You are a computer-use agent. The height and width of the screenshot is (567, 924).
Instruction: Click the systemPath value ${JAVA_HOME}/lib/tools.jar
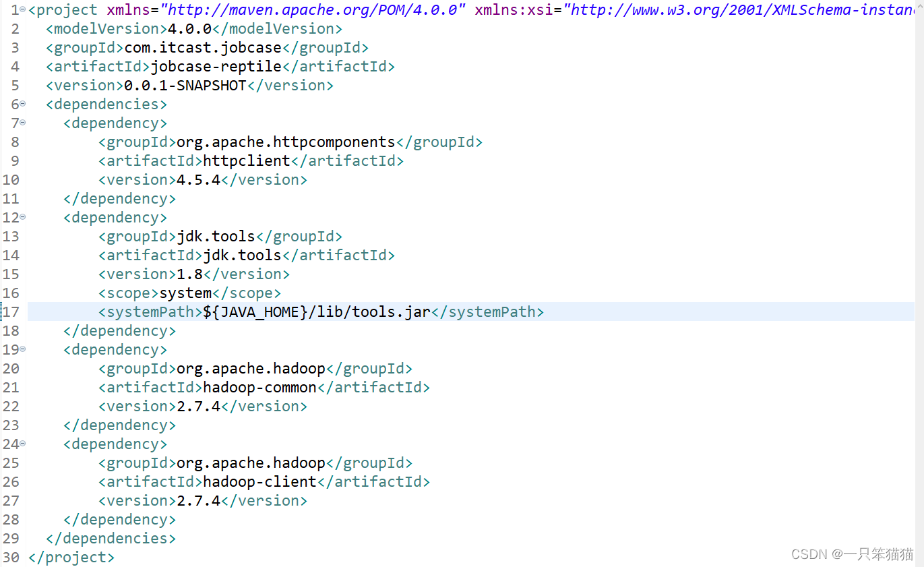[317, 312]
